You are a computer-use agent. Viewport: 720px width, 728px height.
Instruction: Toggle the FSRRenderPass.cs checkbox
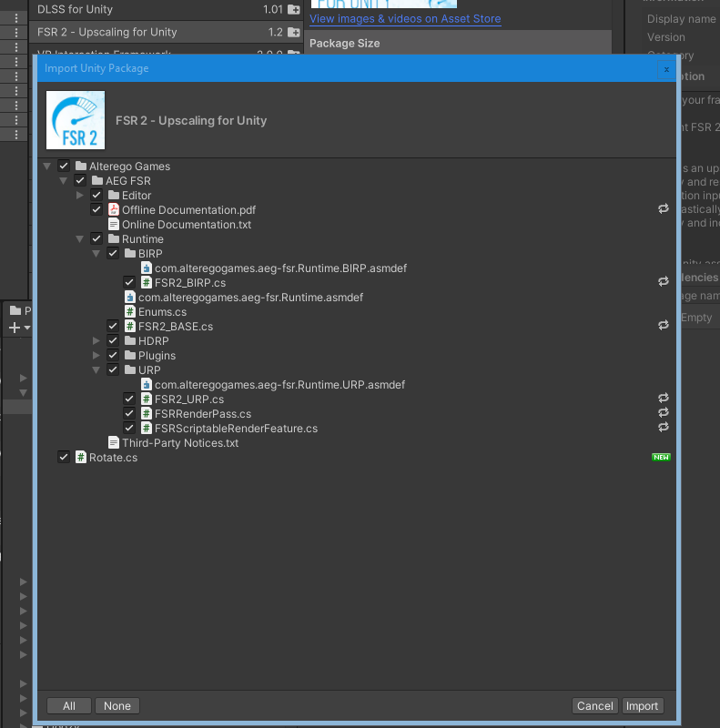pyautogui.click(x=129, y=414)
